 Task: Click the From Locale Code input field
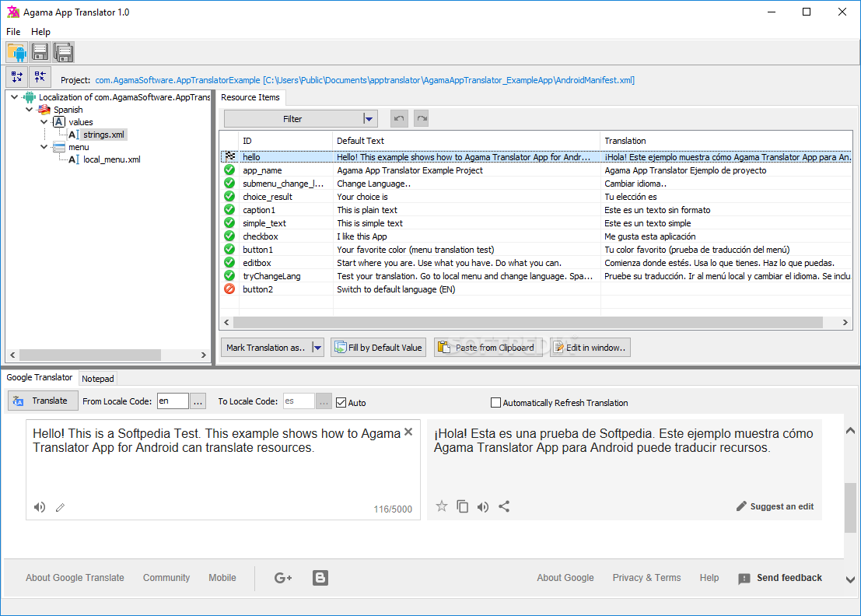tap(173, 401)
